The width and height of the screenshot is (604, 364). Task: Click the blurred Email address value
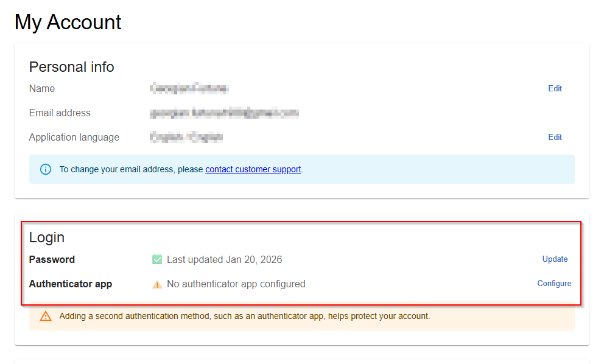(224, 113)
